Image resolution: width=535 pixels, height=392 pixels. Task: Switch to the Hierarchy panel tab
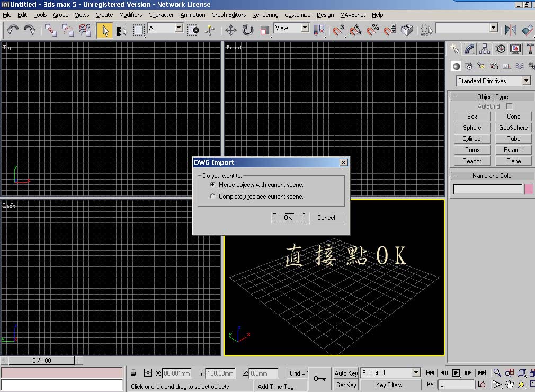click(485, 49)
